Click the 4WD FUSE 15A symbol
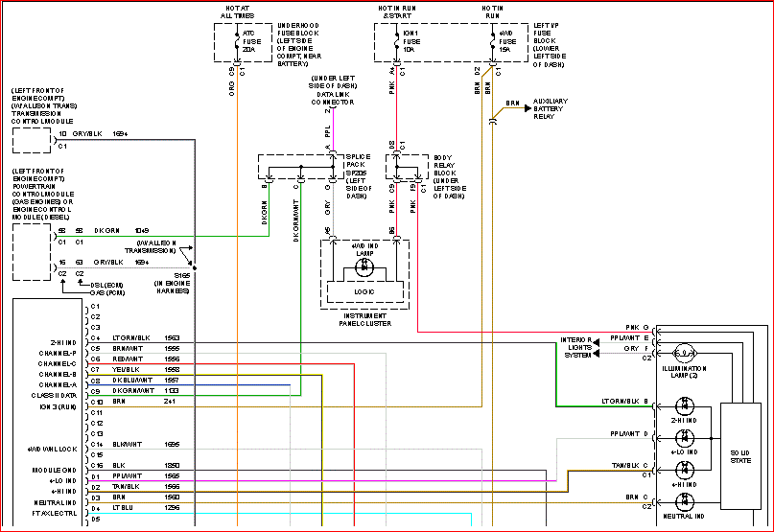 click(493, 41)
